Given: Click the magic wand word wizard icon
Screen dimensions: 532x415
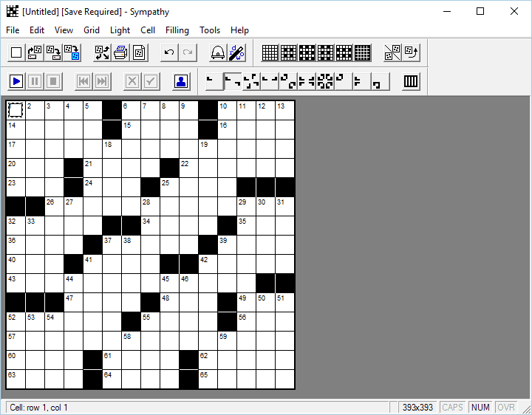Looking at the screenshot, I should pos(236,52).
